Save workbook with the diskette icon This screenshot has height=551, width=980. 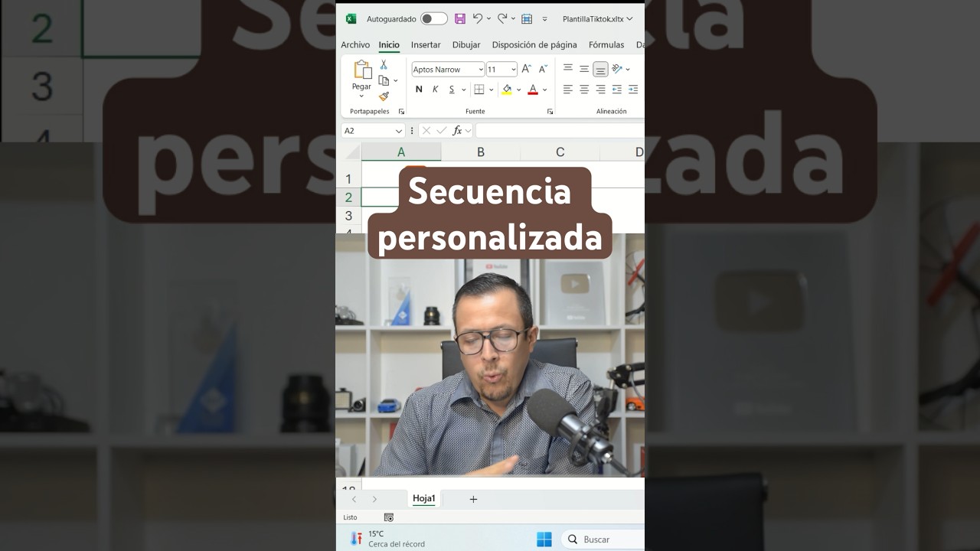click(460, 18)
